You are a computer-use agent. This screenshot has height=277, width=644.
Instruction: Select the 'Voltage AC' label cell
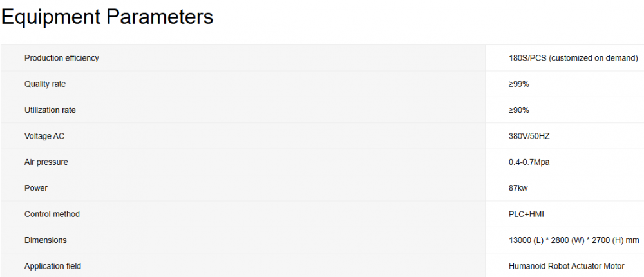click(44, 136)
